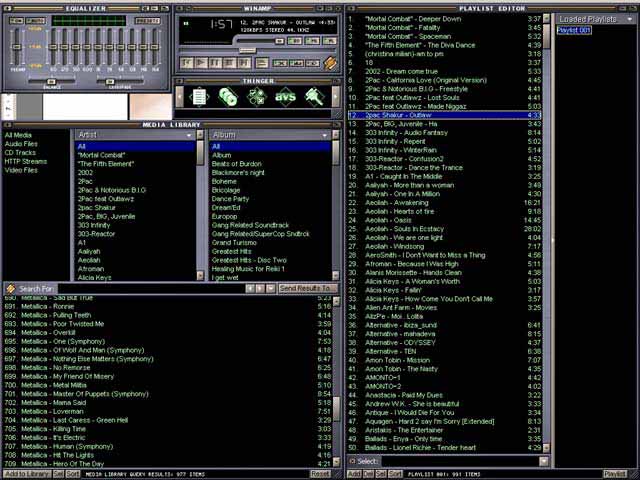Click the song seek bar handle in Winamp
Viewport: 640px width, 480px height.
click(247, 51)
